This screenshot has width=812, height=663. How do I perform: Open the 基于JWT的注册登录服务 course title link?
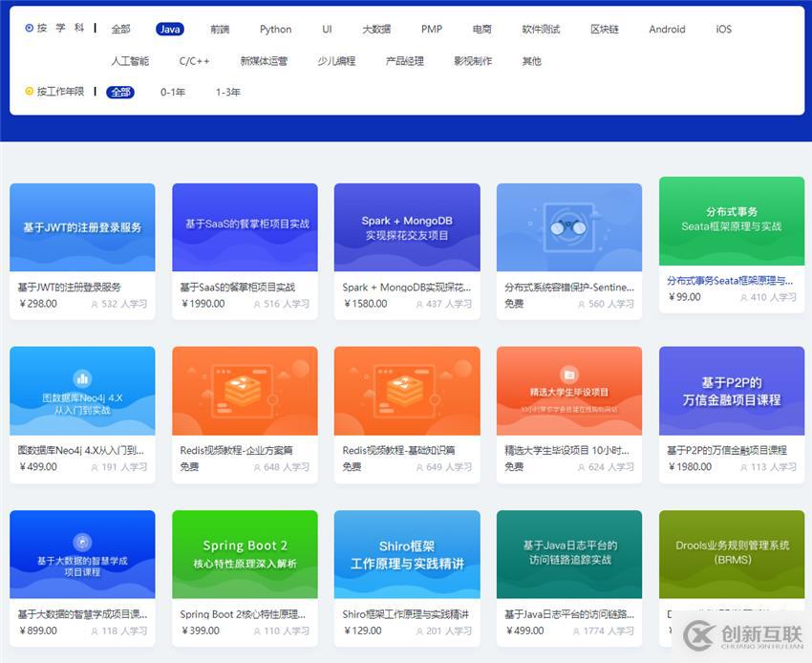pyautogui.click(x=70, y=287)
